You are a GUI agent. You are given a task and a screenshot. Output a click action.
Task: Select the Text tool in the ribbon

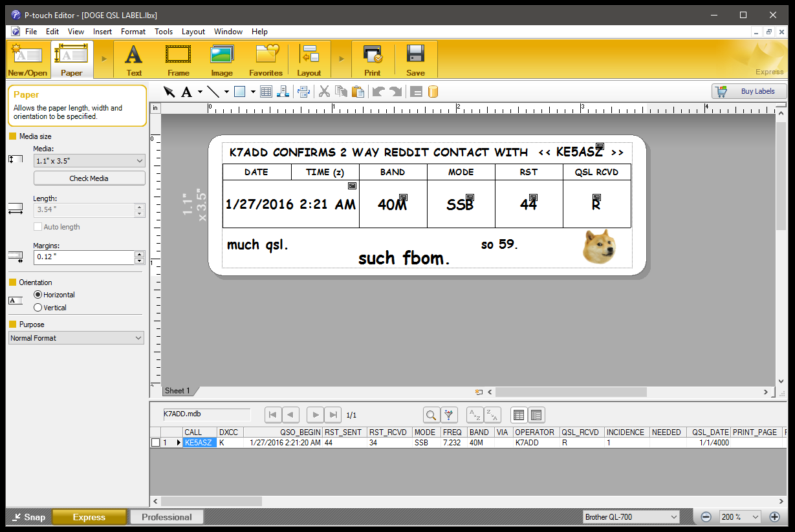[133, 59]
